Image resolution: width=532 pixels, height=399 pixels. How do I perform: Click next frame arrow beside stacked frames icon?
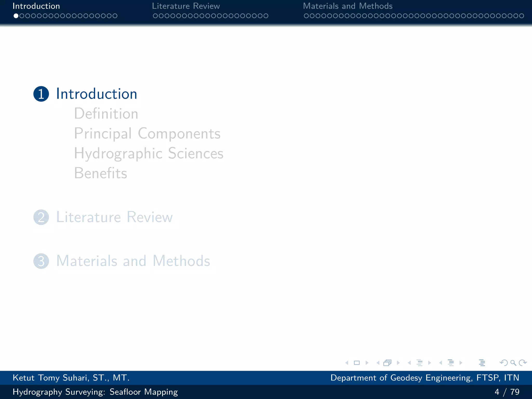(398, 363)
